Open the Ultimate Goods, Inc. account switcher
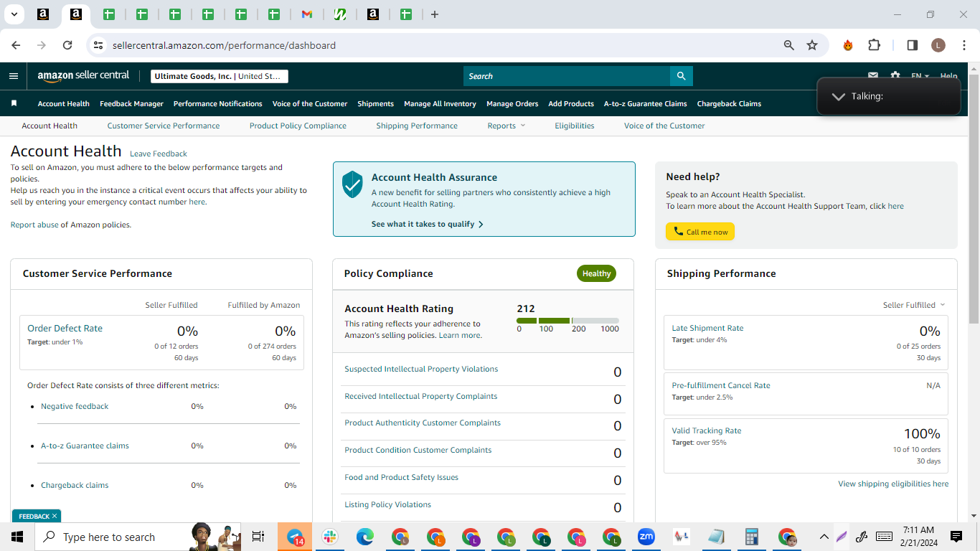This screenshot has width=980, height=551. (220, 76)
